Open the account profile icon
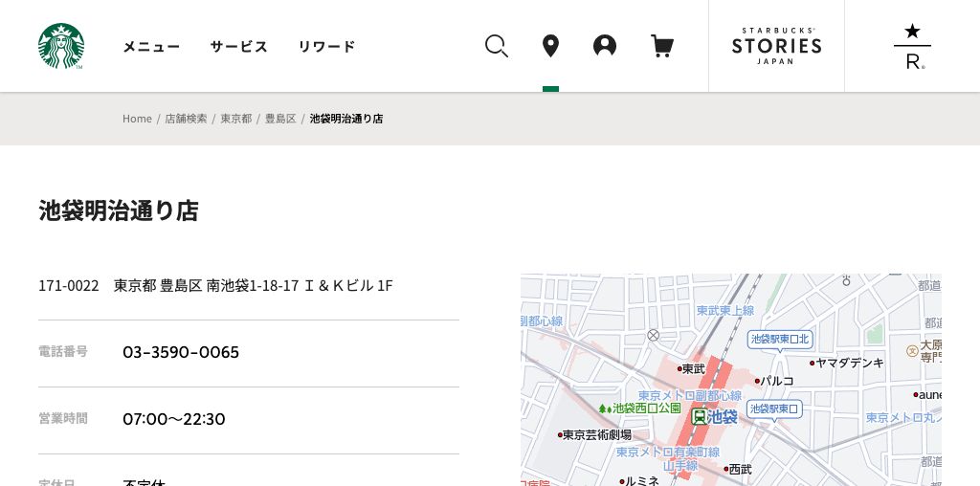980x486 pixels. point(605,46)
